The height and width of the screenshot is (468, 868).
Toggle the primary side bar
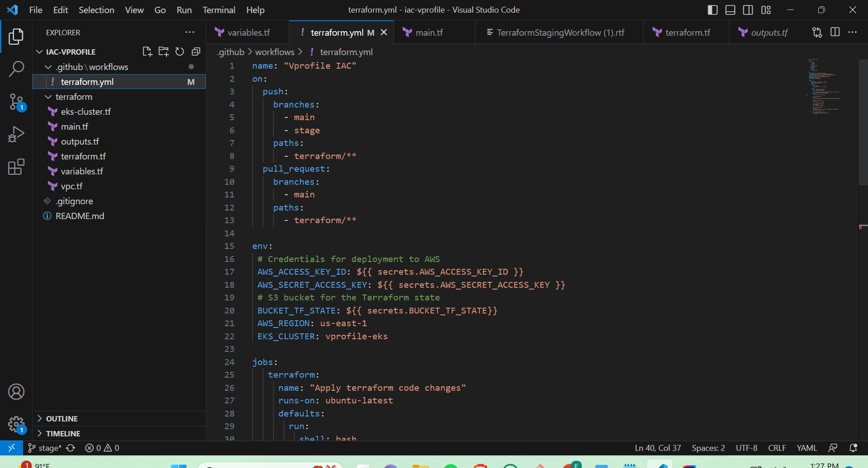click(712, 10)
